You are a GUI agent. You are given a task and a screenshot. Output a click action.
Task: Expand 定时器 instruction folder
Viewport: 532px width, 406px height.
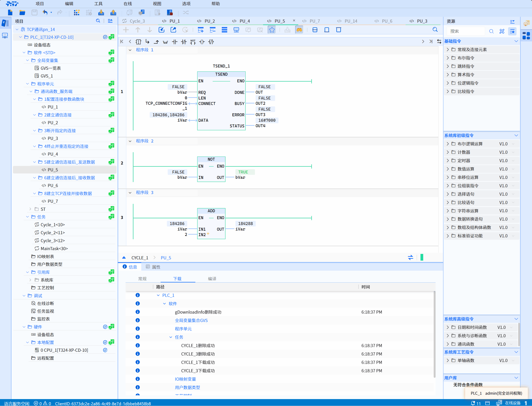(448, 160)
